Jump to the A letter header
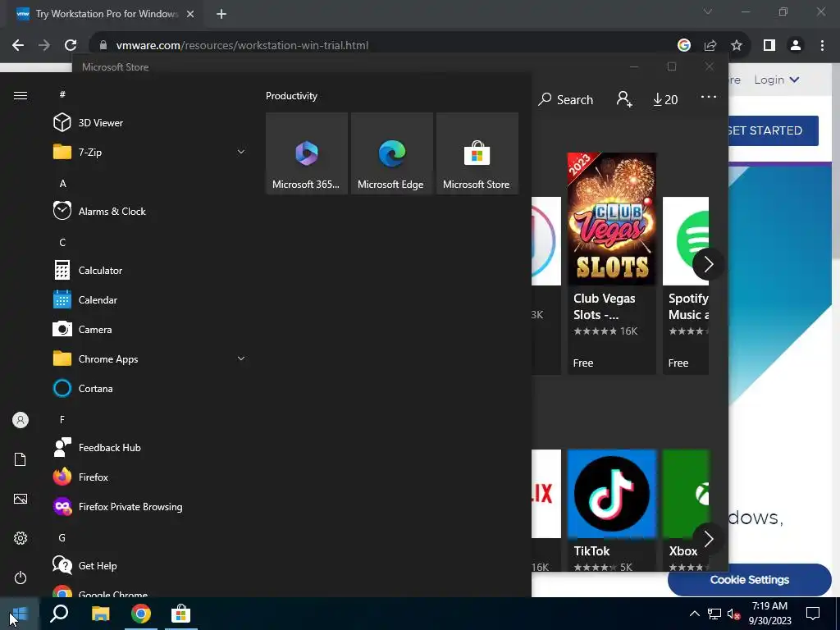The height and width of the screenshot is (630, 840). click(x=62, y=183)
